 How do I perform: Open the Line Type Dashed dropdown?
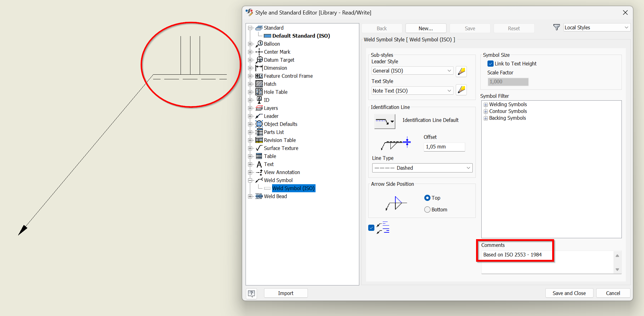pos(422,168)
